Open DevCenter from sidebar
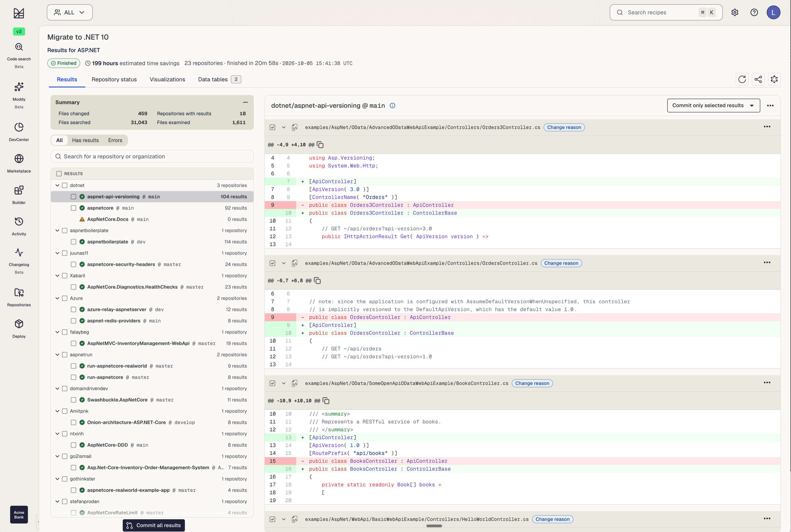The width and height of the screenshot is (791, 532). pyautogui.click(x=19, y=132)
